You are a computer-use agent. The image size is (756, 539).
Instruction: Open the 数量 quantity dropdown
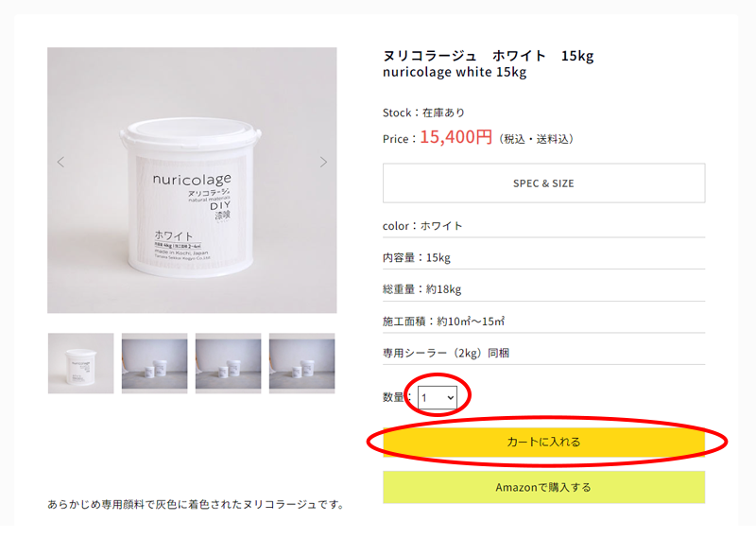[x=438, y=398]
